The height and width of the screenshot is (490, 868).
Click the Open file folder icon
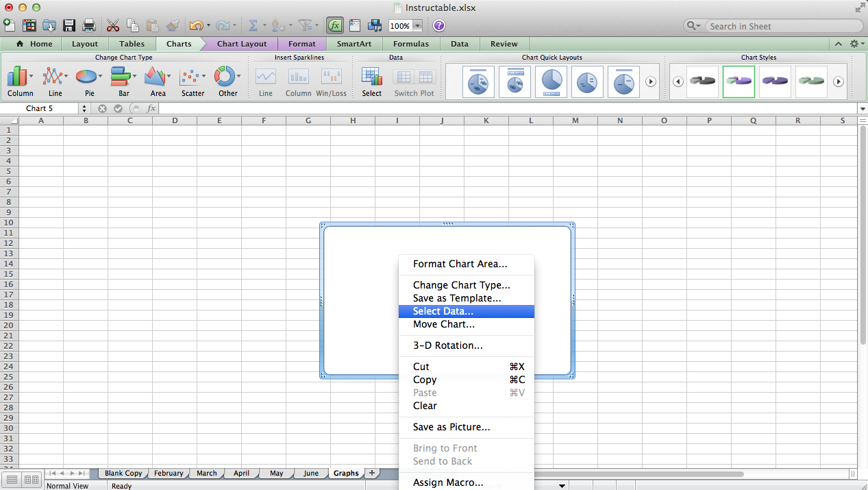pyautogui.click(x=49, y=25)
